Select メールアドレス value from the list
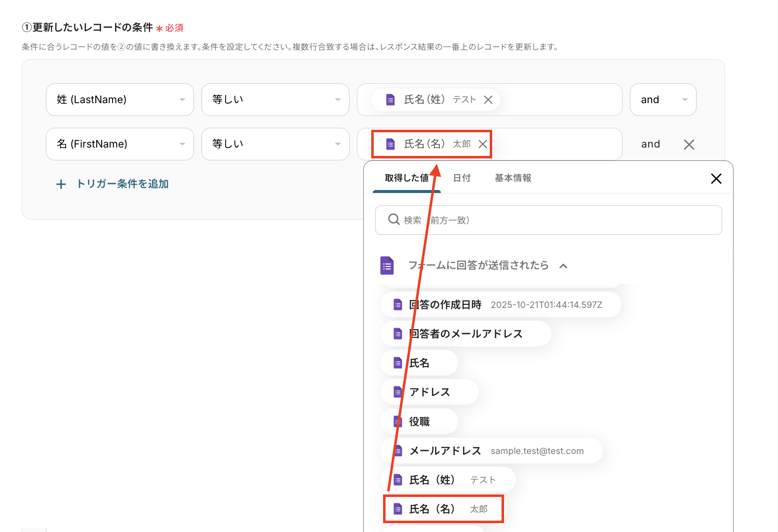 pos(445,451)
